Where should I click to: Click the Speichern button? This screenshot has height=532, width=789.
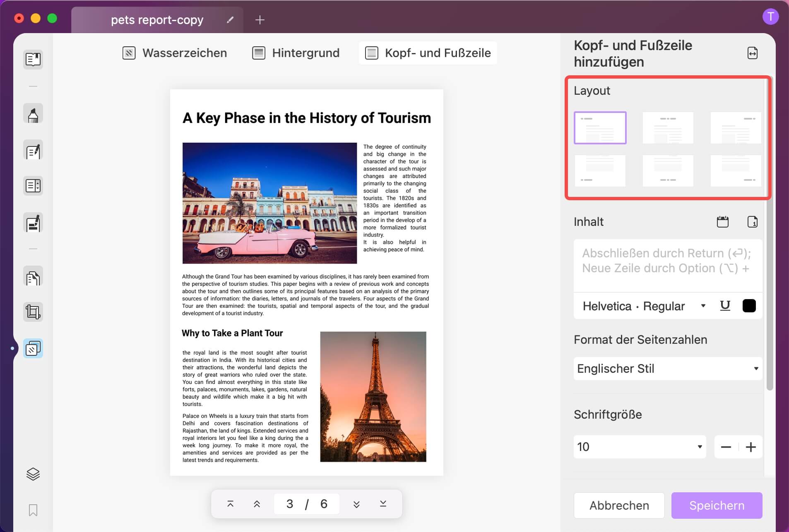[x=717, y=506]
